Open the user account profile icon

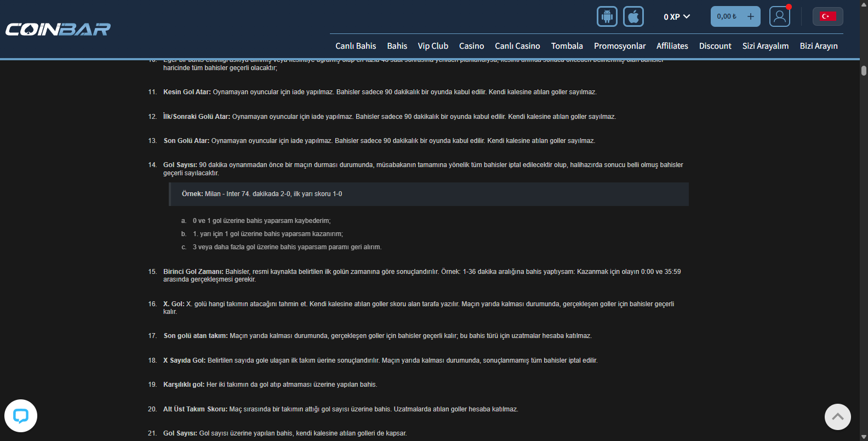[779, 16]
